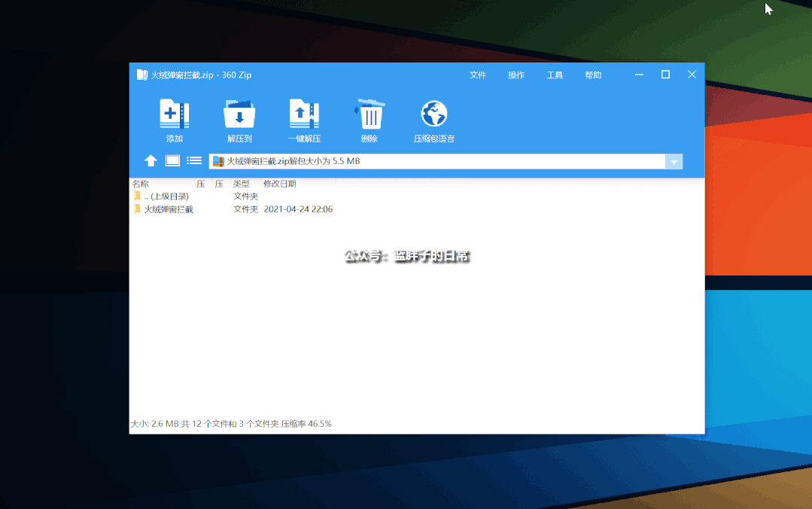Viewport: 812px width, 509px height.
Task: Click the 添加 (Add) archive icon
Action: pyautogui.click(x=174, y=114)
